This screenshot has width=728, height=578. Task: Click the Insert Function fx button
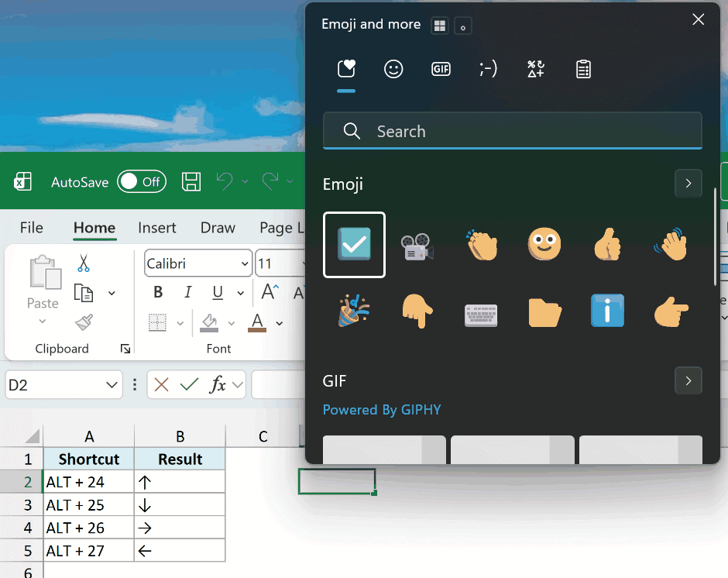point(218,385)
